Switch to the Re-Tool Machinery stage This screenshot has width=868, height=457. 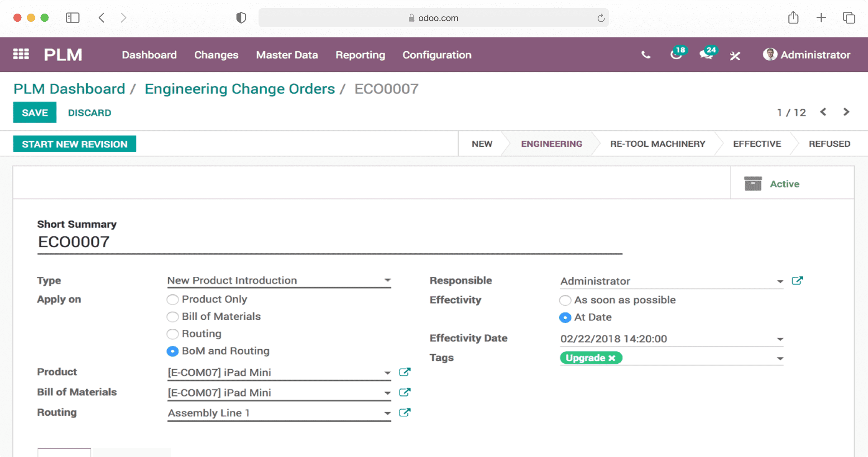click(657, 144)
